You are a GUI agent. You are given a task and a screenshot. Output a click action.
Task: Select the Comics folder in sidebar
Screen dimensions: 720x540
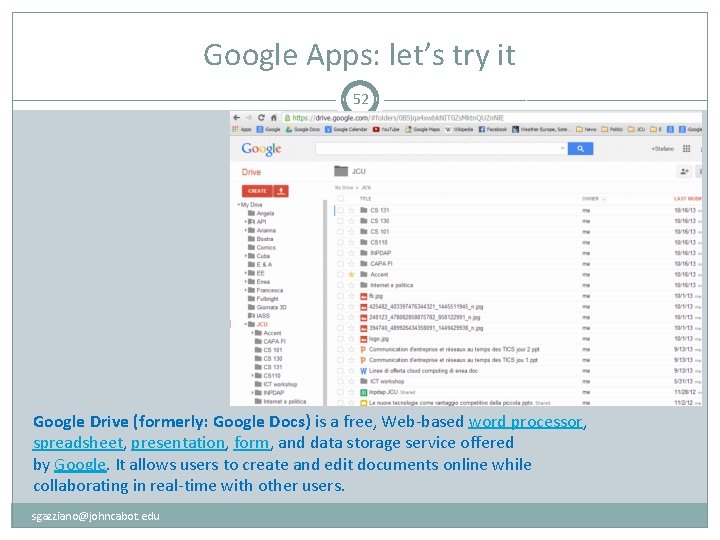click(262, 248)
